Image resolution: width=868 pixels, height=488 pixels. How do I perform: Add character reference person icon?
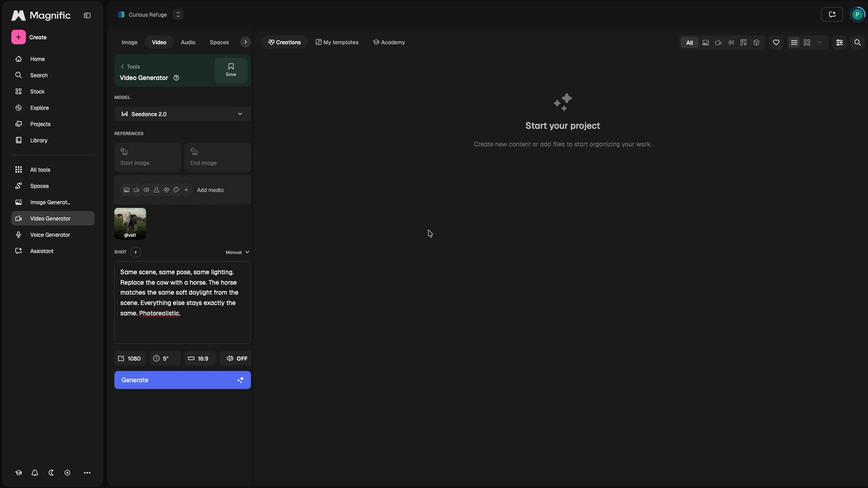[x=156, y=190]
